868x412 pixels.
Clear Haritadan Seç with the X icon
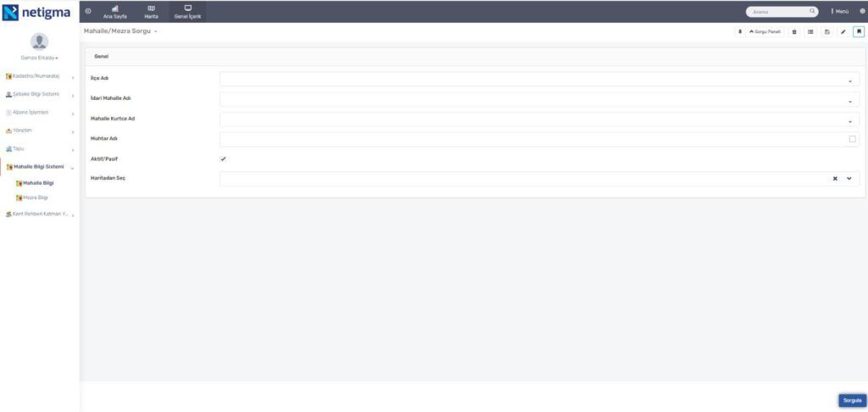(835, 178)
